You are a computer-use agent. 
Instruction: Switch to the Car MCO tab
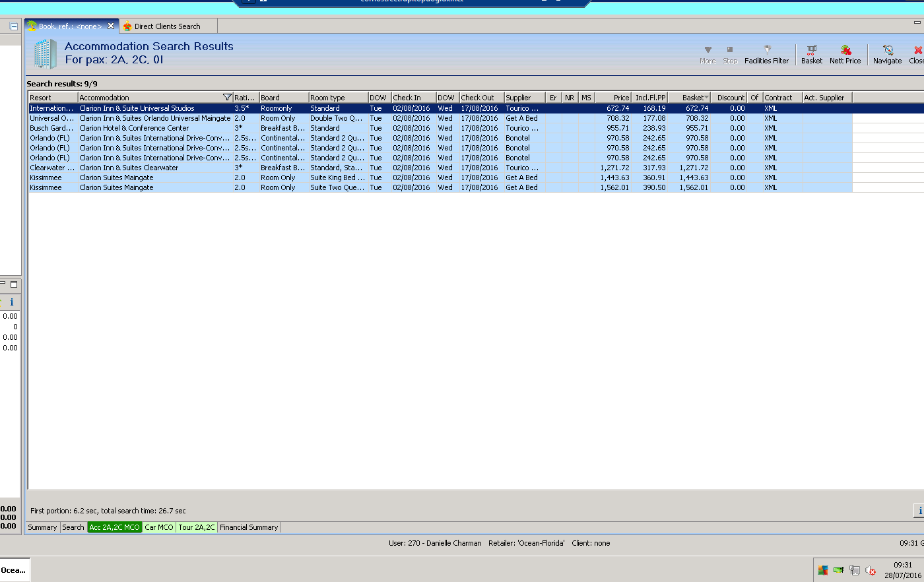point(159,527)
